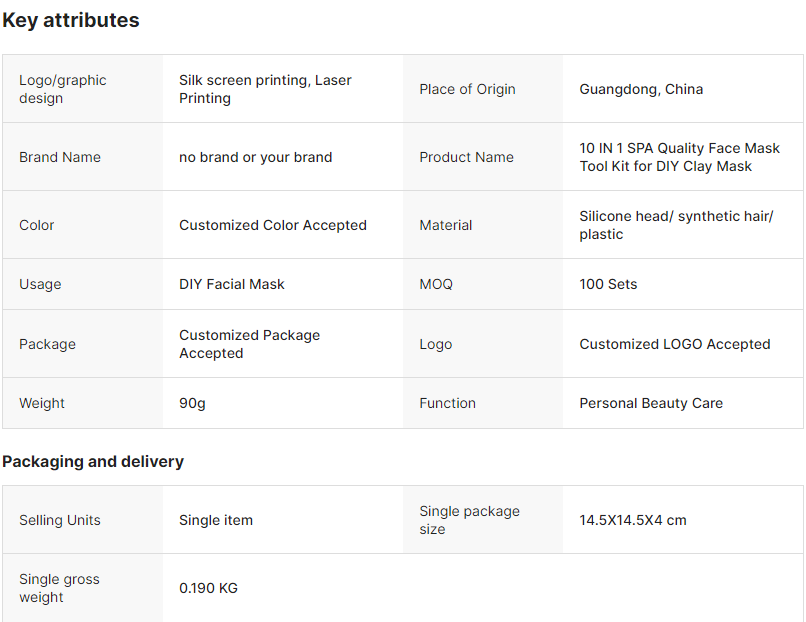
Task: Click the Single gross weight label
Action: coord(59,588)
